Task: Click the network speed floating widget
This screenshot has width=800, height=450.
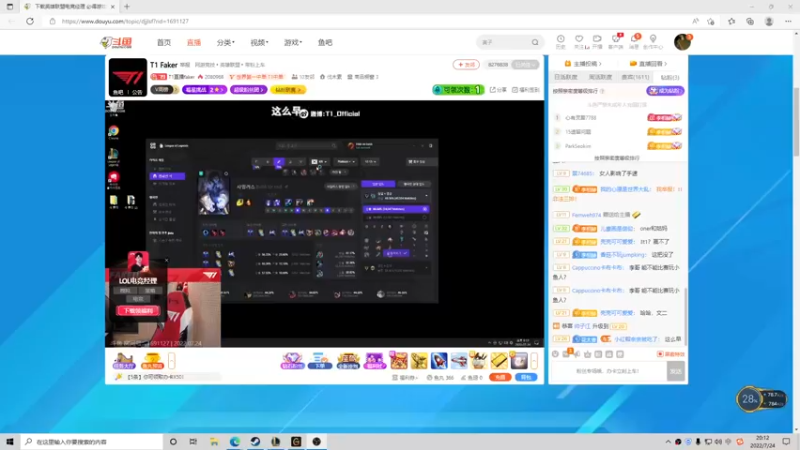Action: click(x=761, y=399)
